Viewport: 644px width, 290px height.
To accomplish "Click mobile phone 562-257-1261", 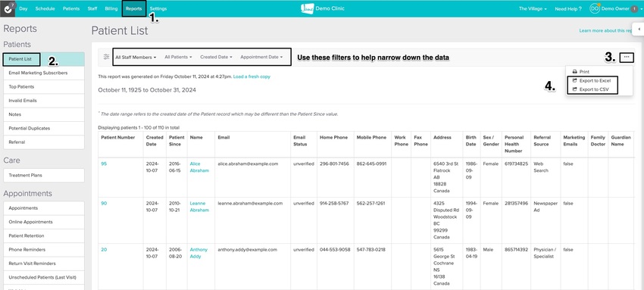I will [371, 203].
